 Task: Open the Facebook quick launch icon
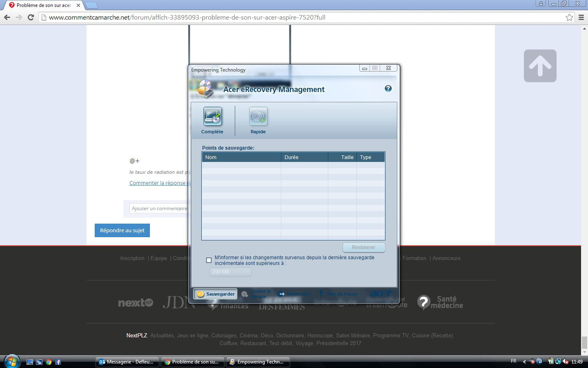(58, 362)
